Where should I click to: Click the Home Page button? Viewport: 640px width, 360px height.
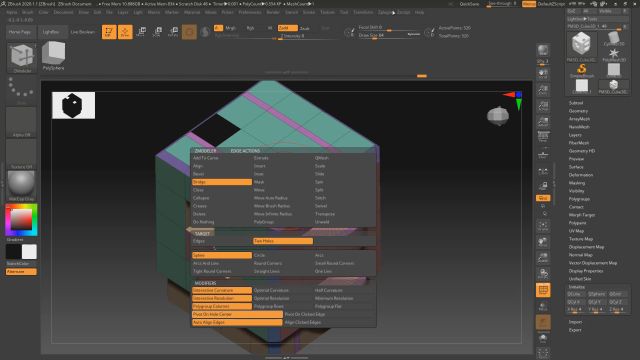point(20,32)
